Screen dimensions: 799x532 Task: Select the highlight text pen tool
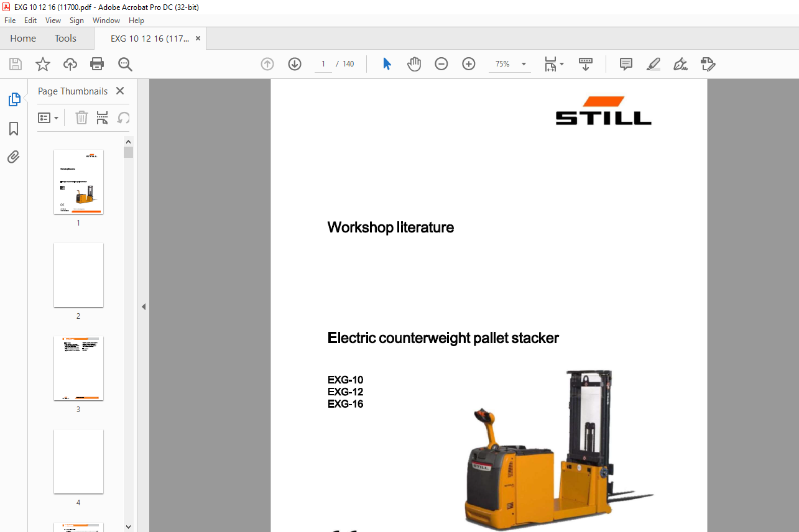(653, 64)
